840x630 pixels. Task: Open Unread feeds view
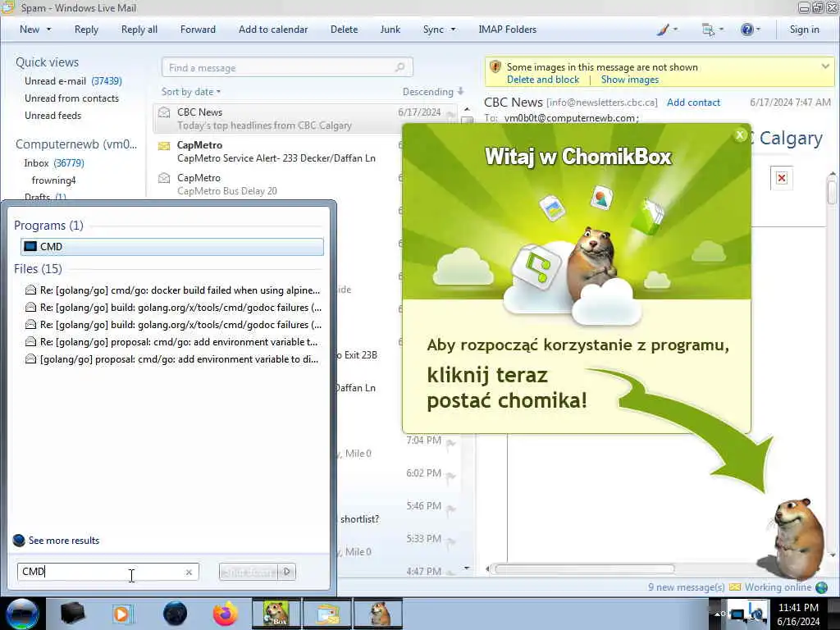[x=53, y=115]
